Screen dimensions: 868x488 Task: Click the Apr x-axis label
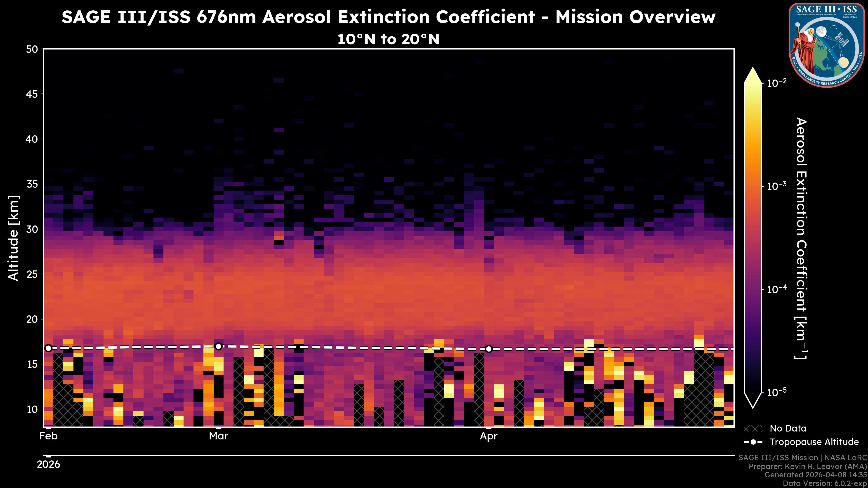(488, 436)
